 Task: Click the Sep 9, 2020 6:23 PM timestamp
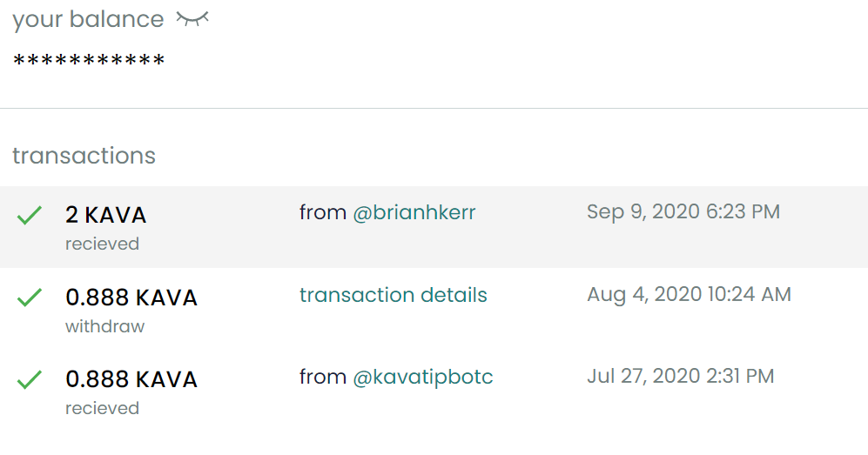[683, 211]
